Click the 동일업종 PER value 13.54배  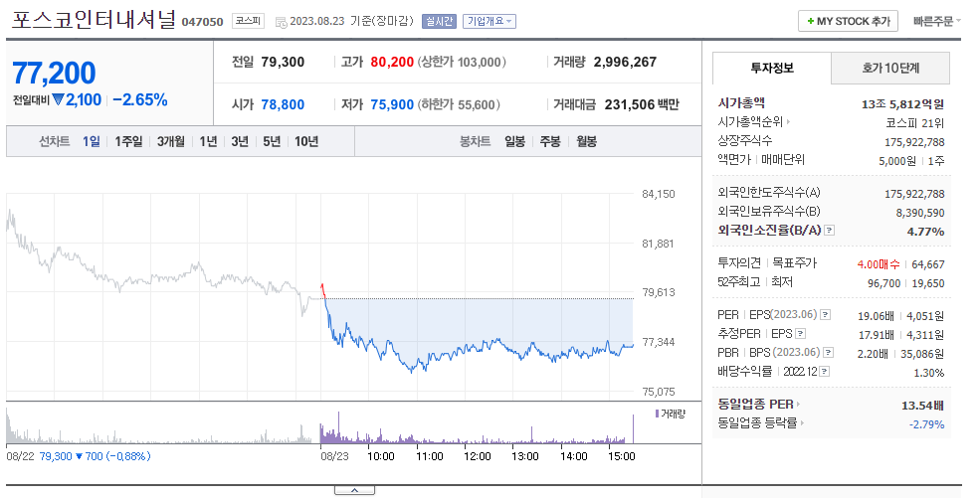pyautogui.click(x=922, y=406)
